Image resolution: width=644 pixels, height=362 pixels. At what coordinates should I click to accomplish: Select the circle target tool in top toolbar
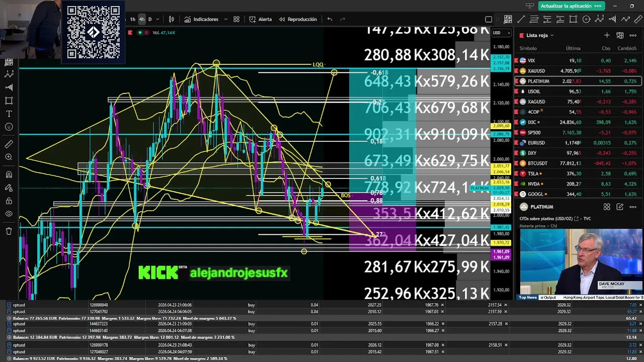[586, 19]
